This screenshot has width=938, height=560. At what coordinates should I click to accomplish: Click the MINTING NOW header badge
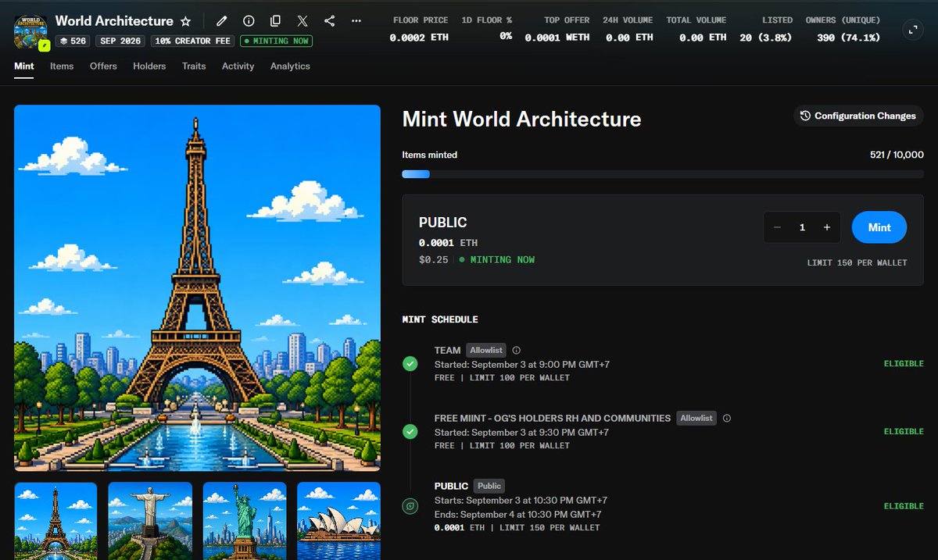[277, 41]
